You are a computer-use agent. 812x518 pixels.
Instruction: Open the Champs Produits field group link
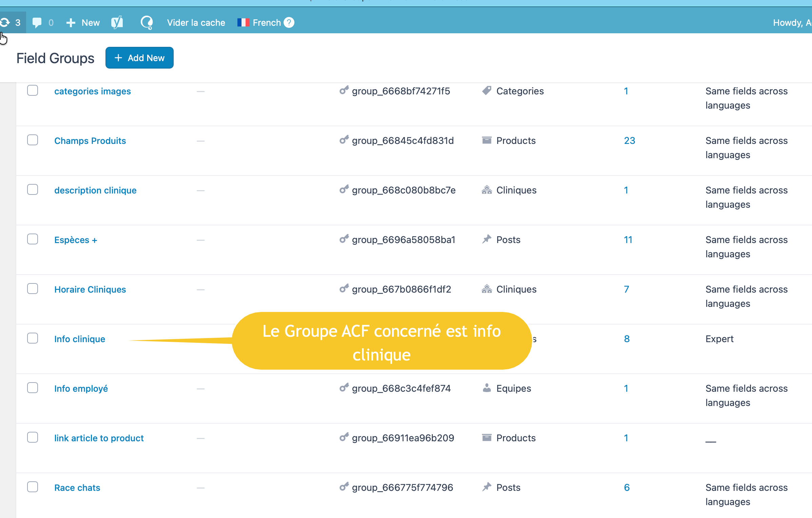pos(90,141)
